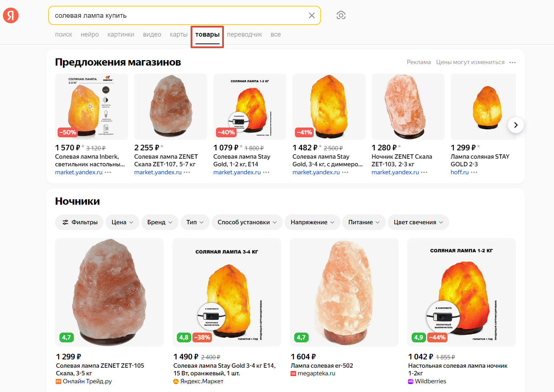Open the Stay Gold 3-4 кг lamp thumbnail
554x392 pixels.
tap(227, 292)
